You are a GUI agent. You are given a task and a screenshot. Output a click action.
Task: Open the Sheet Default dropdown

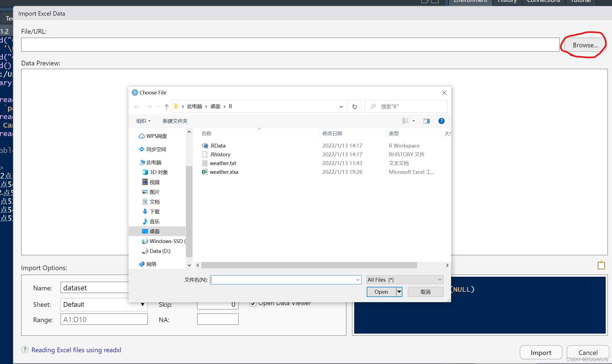coord(104,305)
